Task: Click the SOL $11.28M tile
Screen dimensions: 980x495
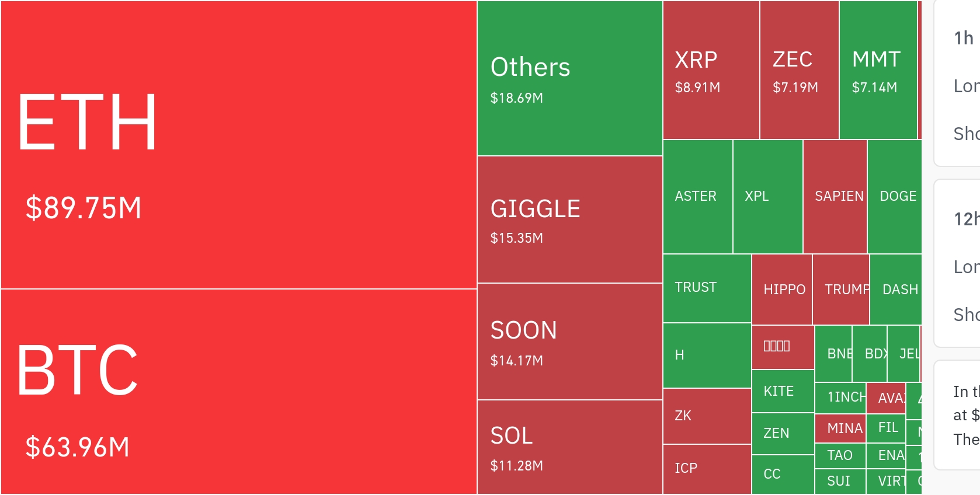Action: 569,447
